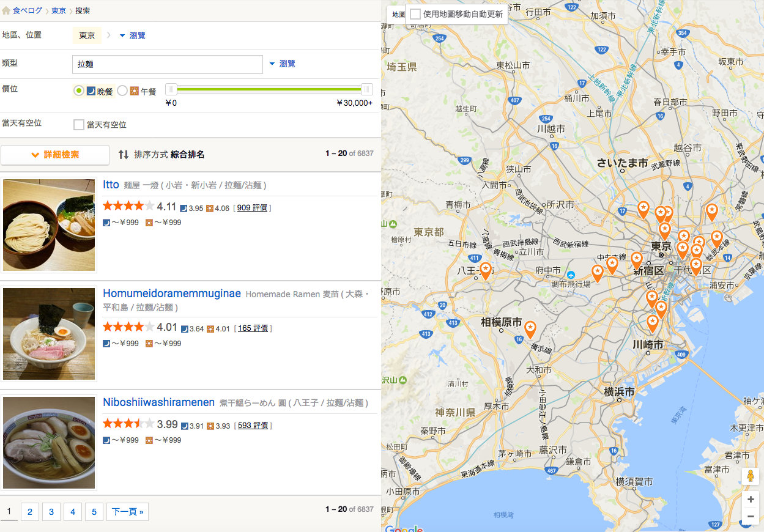Zoom out on the map
The image size is (764, 532).
[751, 517]
